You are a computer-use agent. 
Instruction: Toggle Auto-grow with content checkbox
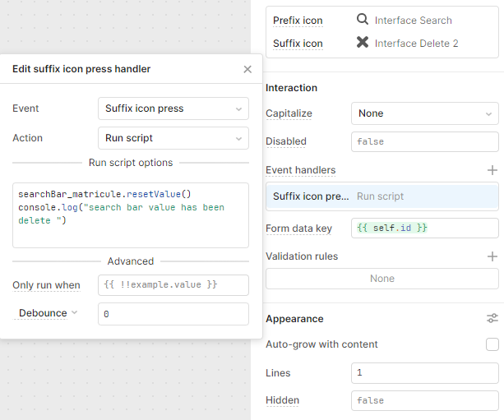pos(492,344)
